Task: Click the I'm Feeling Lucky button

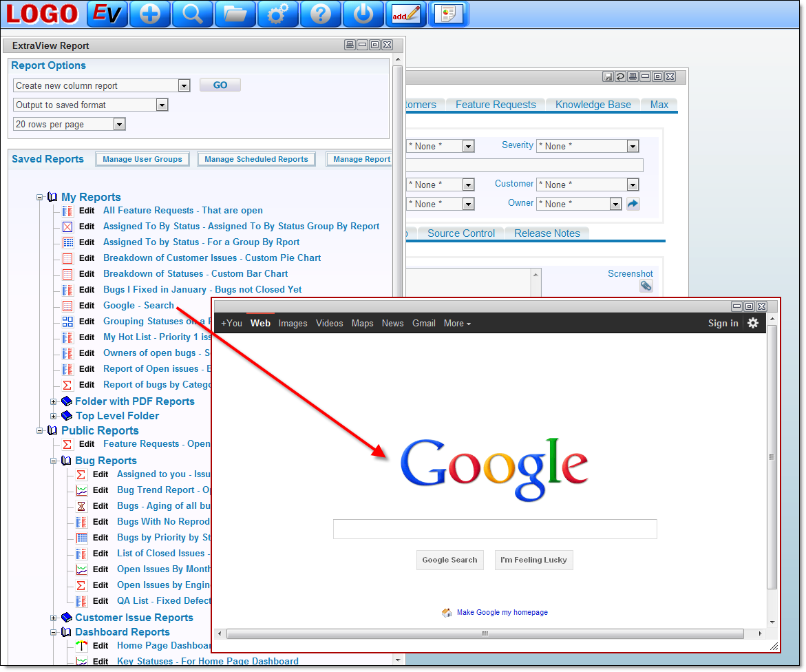Action: pos(533,560)
